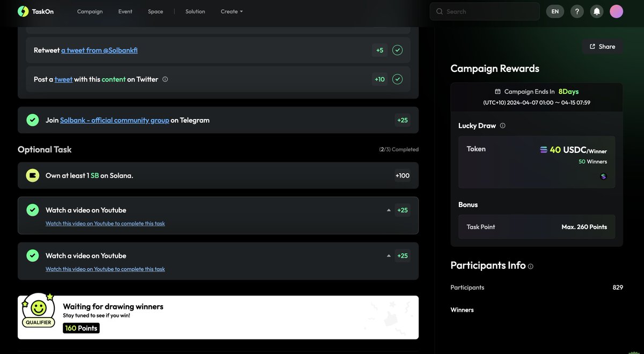Click the Share button
Screen dimensions: 644x354
point(602,47)
